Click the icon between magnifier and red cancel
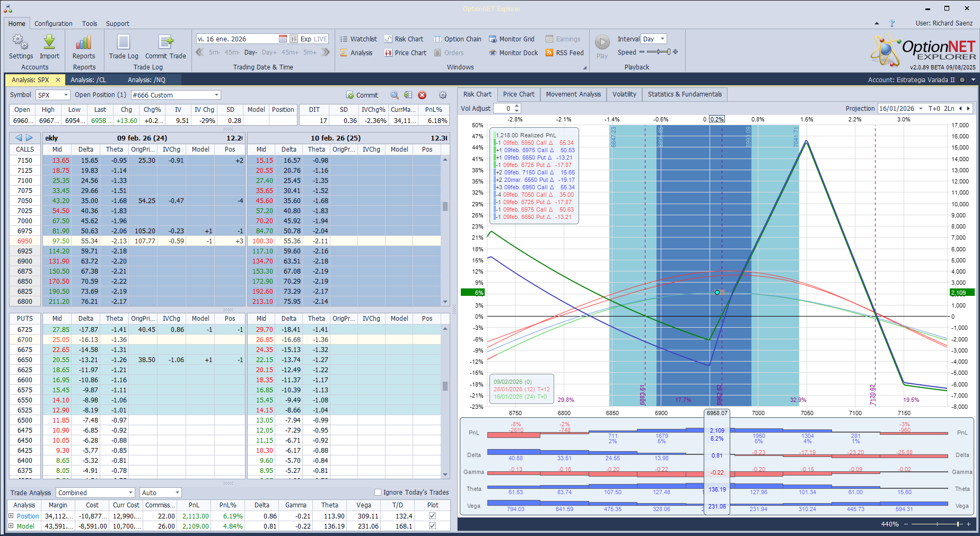This screenshot has width=980, height=536. (x=408, y=95)
